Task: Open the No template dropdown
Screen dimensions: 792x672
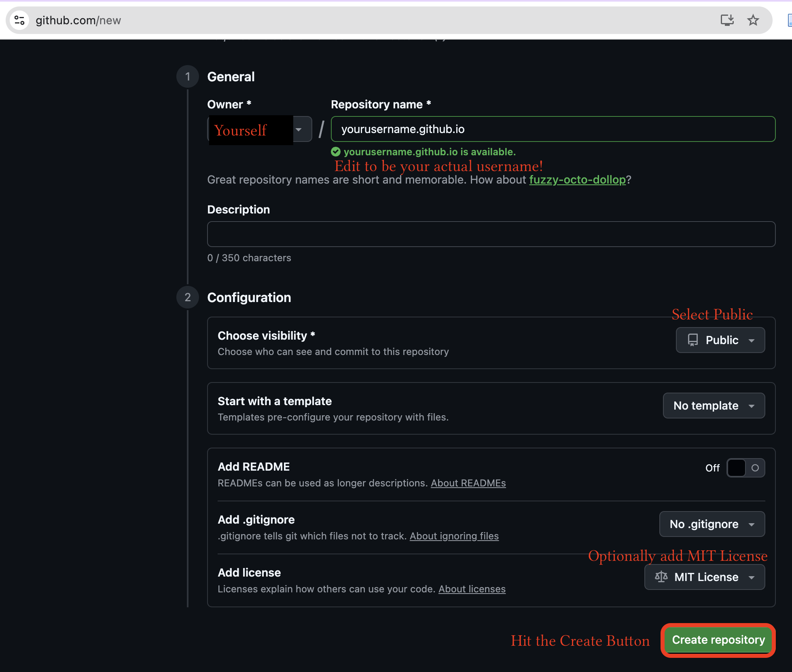Action: pyautogui.click(x=714, y=406)
